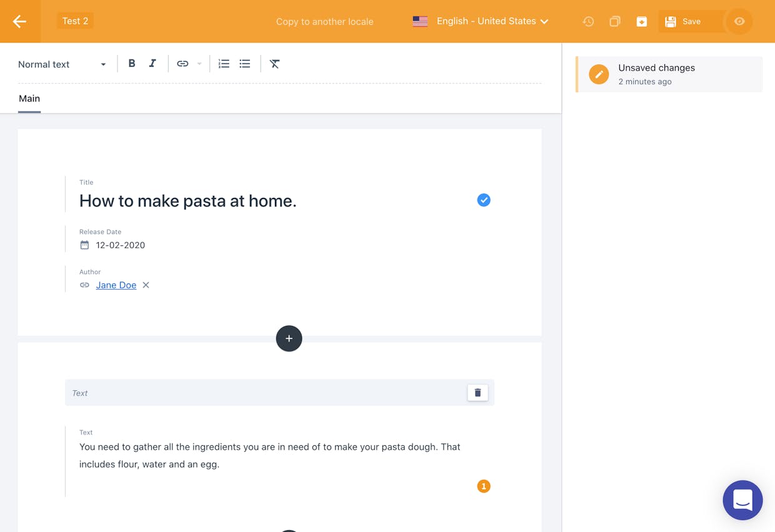The height and width of the screenshot is (532, 775).
Task: Click the archive icon in header
Action: [x=642, y=21]
